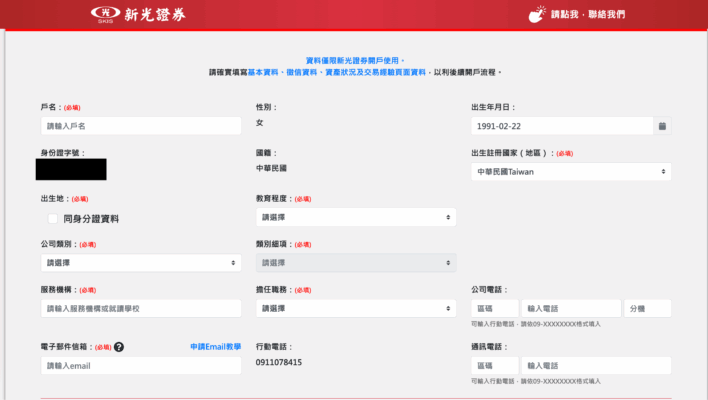This screenshot has width=708, height=400.
Task: Click the 中華民國 nationality value text
Action: 271,168
